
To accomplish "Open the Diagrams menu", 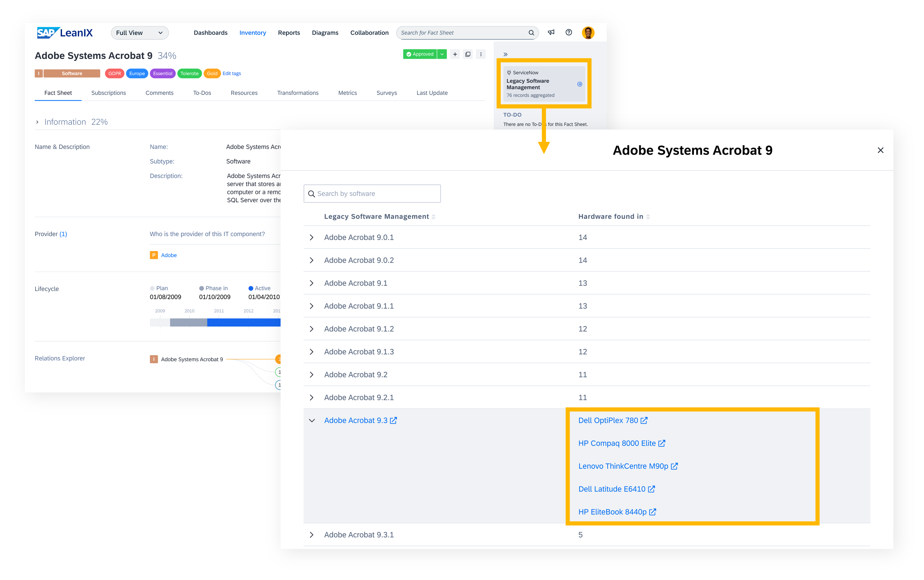I will [x=325, y=33].
